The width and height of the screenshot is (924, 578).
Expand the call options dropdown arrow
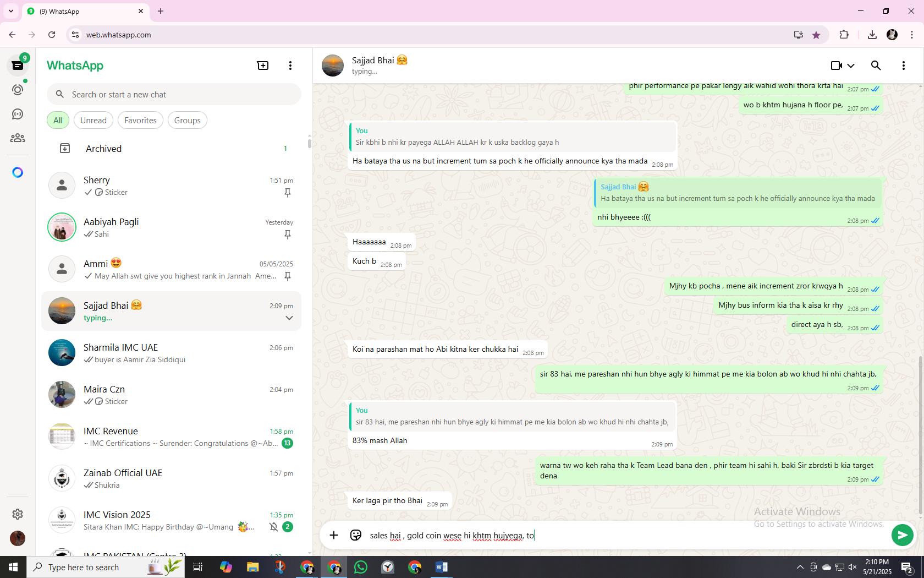[851, 66]
